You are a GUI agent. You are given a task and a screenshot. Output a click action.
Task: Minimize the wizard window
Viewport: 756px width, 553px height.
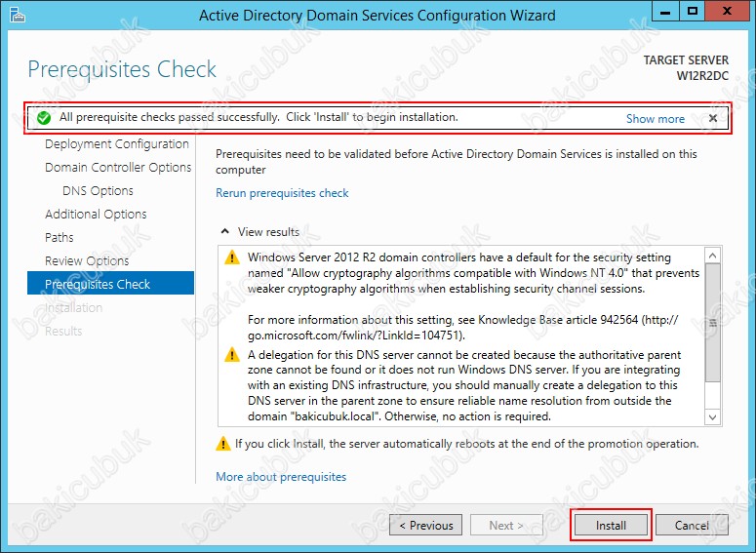pyautogui.click(x=665, y=11)
